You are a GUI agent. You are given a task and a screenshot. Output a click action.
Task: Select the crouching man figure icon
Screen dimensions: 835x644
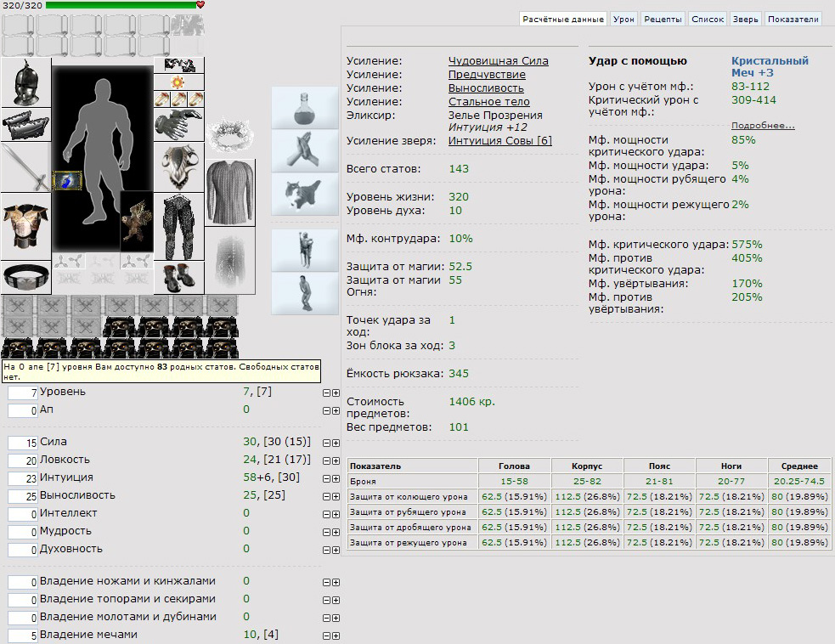tap(305, 293)
